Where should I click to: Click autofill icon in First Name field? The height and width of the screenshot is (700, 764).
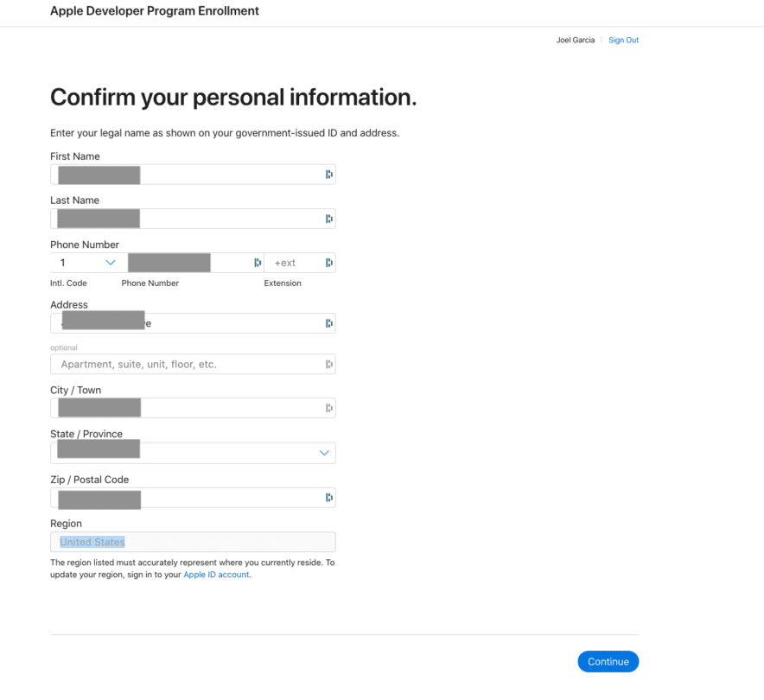[x=329, y=175]
